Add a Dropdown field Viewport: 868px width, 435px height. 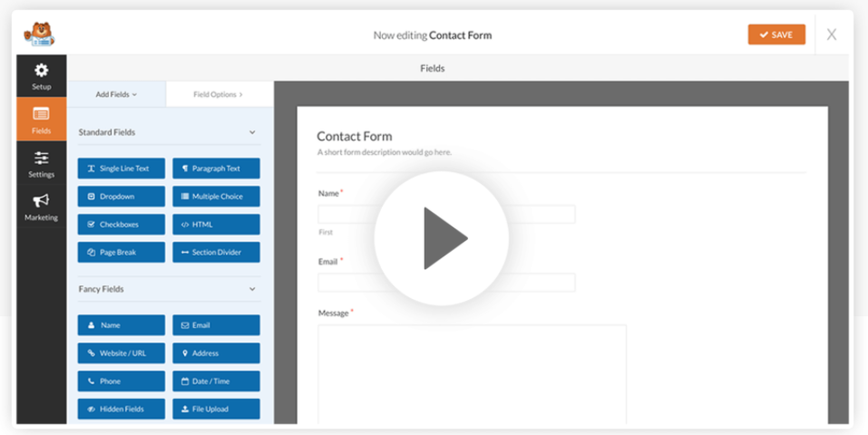point(122,197)
